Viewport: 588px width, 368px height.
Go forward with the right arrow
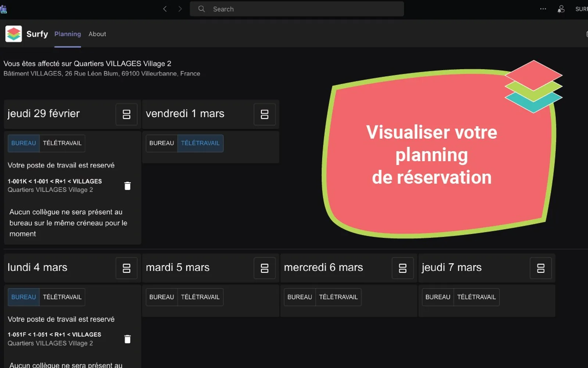tap(180, 9)
